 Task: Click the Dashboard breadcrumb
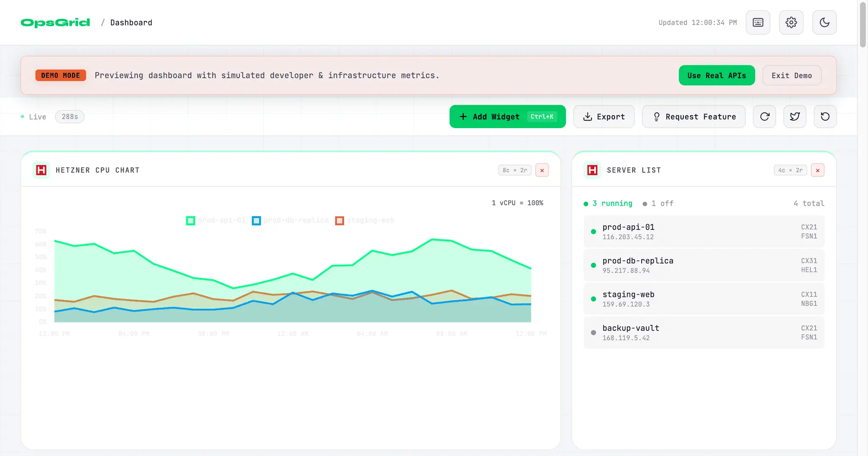click(131, 22)
